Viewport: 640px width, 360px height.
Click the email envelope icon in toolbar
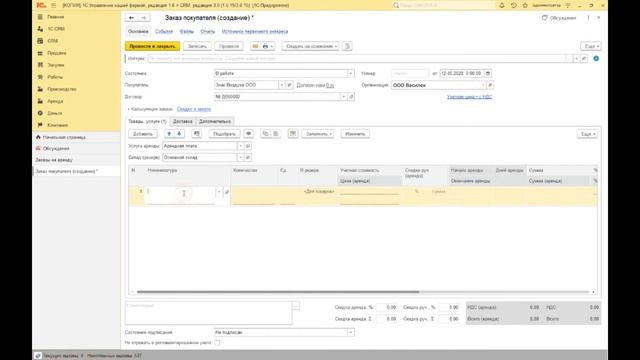[256, 47]
